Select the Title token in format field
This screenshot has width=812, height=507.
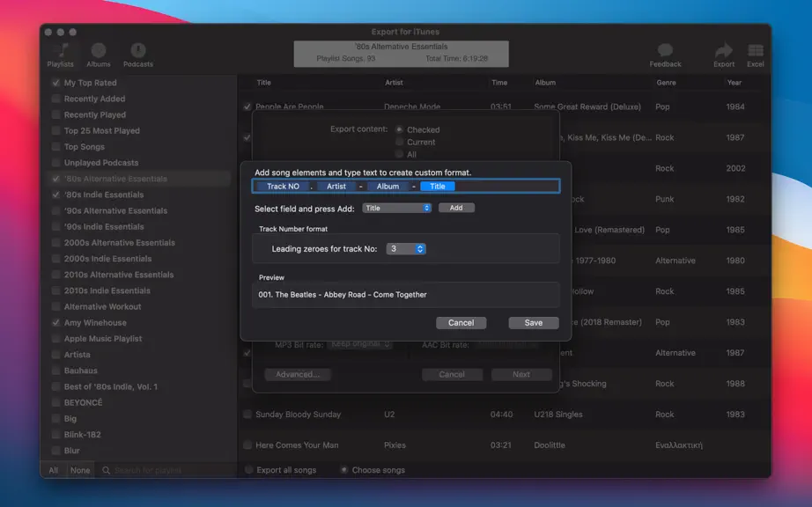click(x=438, y=187)
